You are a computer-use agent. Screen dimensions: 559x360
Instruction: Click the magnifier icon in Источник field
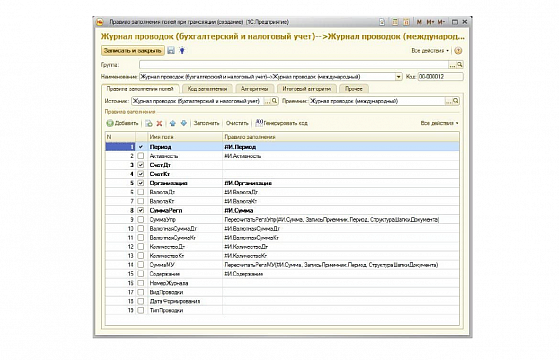[x=275, y=101]
